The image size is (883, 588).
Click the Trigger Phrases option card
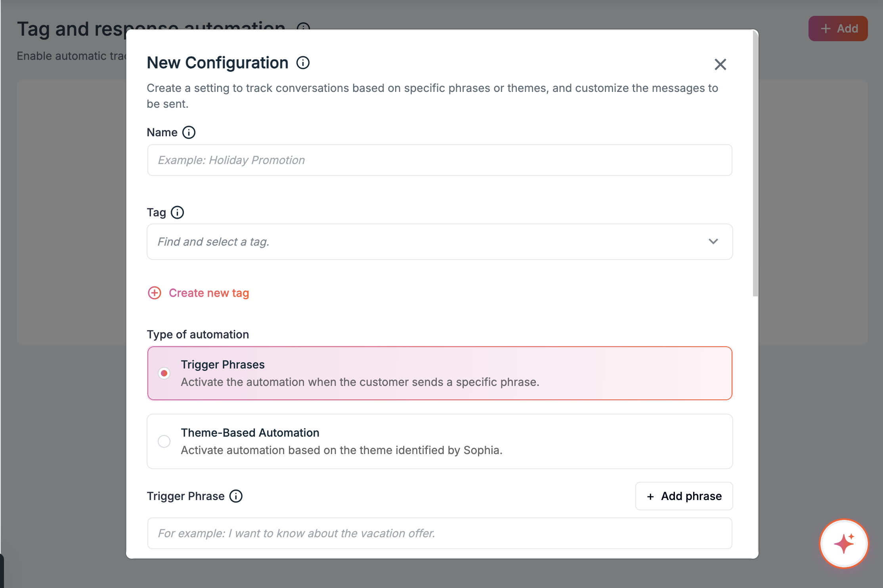440,373
